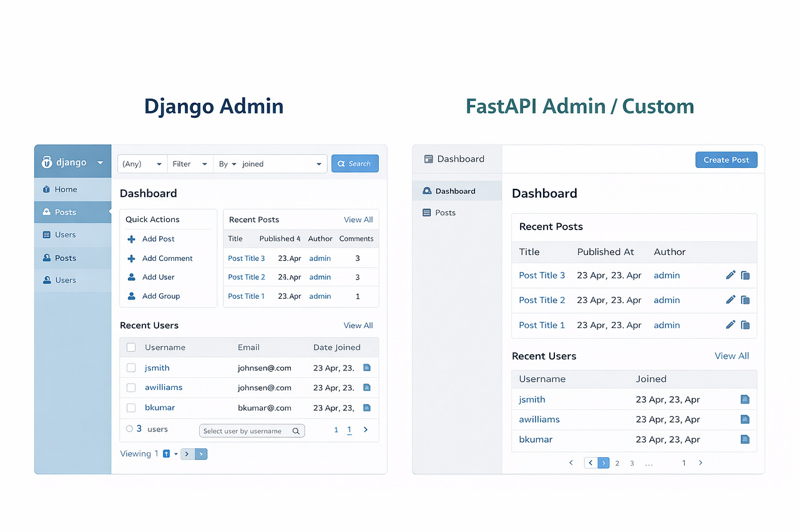Click admin author in Django Post Title 1 row
The image size is (799, 532).
pyautogui.click(x=320, y=296)
